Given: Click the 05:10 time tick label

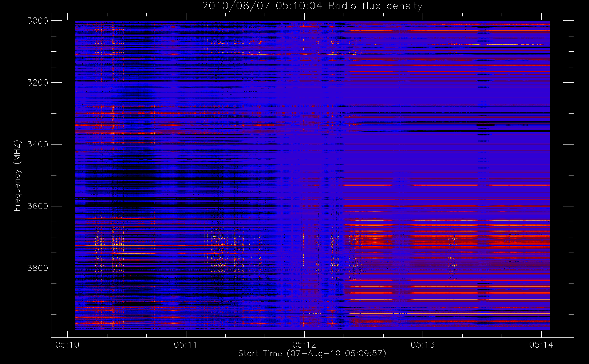Looking at the screenshot, I should pos(67,345).
